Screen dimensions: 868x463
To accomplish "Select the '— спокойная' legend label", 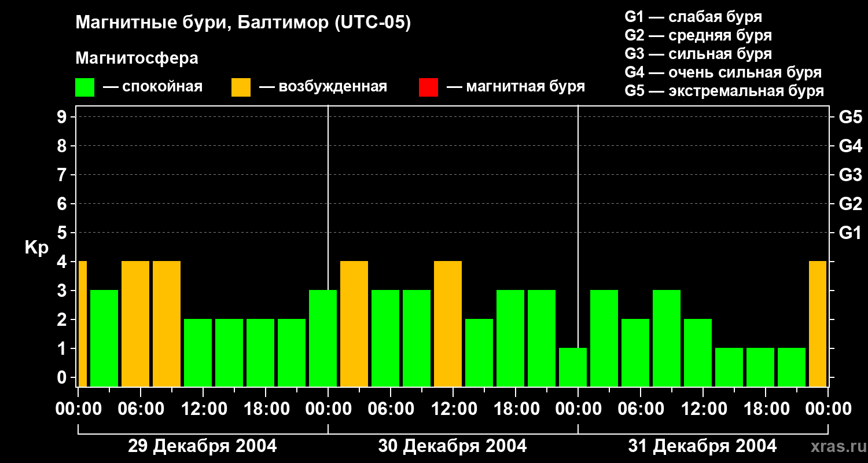I will pos(153,87).
